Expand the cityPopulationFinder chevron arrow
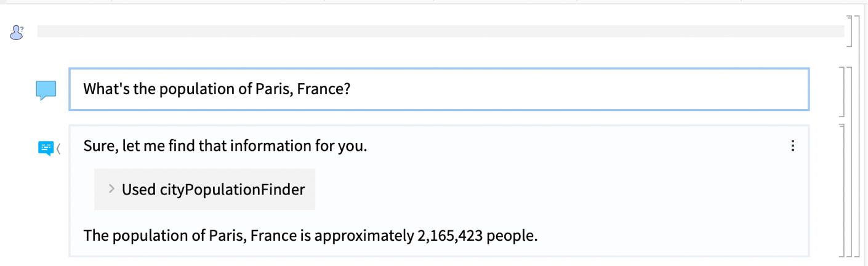Image resolution: width=868 pixels, height=266 pixels. (111, 189)
